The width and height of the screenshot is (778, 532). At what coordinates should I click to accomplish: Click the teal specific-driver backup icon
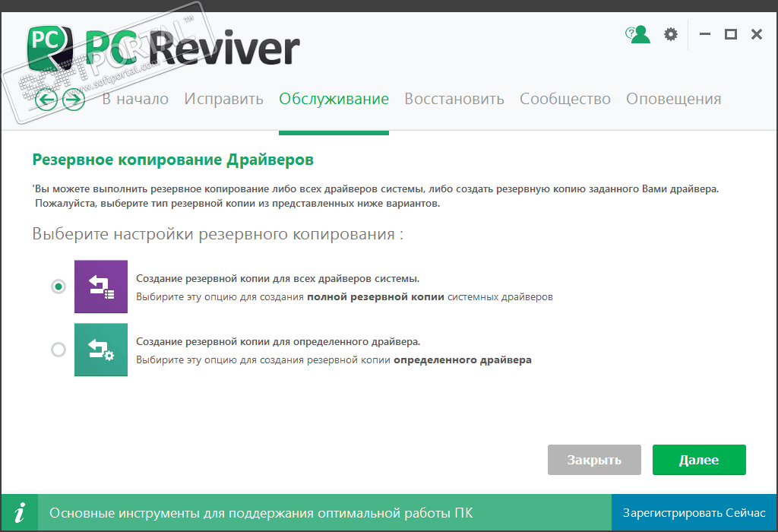pos(101,350)
